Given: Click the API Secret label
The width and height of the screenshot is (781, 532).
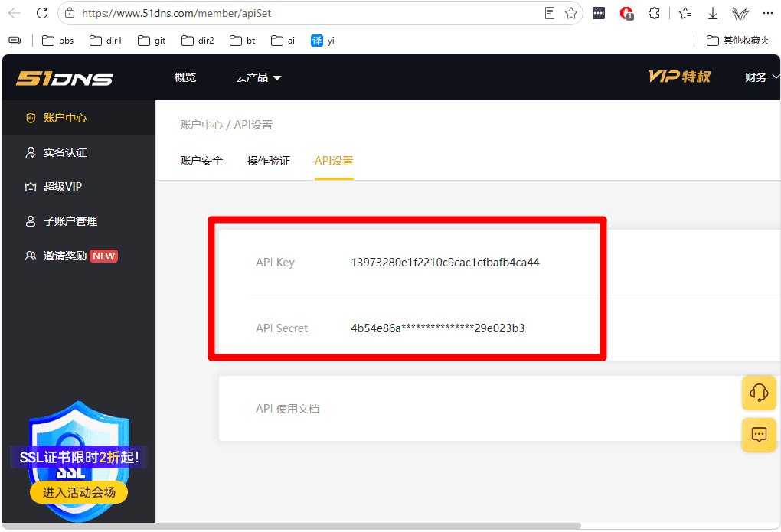Looking at the screenshot, I should 282,328.
